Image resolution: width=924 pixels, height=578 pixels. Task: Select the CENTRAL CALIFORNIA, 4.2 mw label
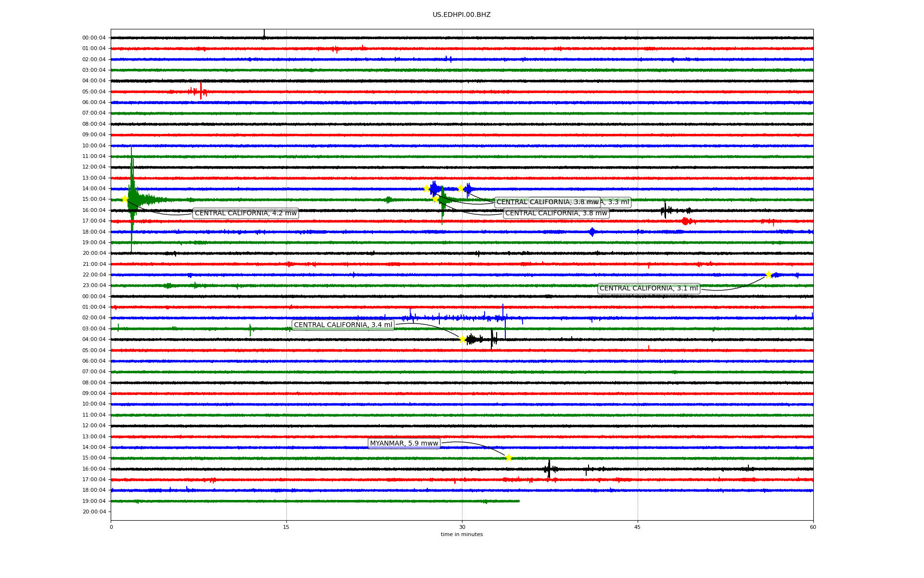pos(245,213)
